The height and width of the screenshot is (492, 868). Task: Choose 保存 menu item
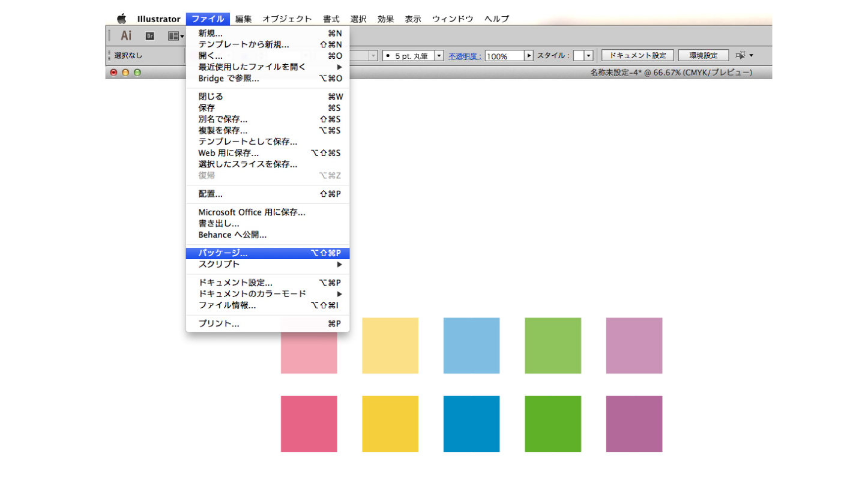[x=268, y=108]
